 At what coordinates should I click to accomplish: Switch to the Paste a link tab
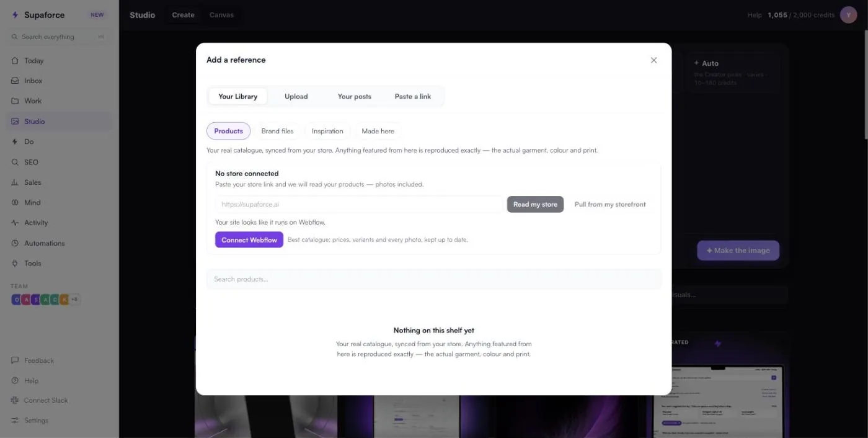pyautogui.click(x=413, y=96)
